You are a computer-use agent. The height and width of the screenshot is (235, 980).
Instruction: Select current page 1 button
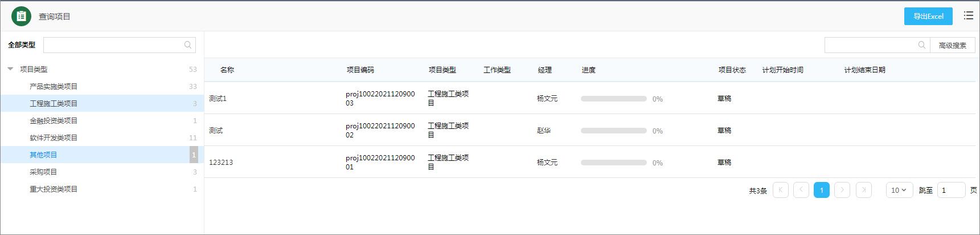pos(821,190)
